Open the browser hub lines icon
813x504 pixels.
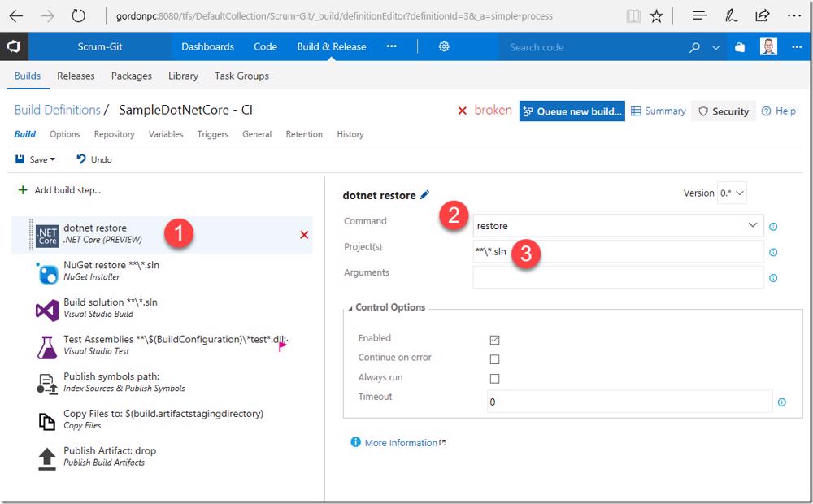[699, 16]
